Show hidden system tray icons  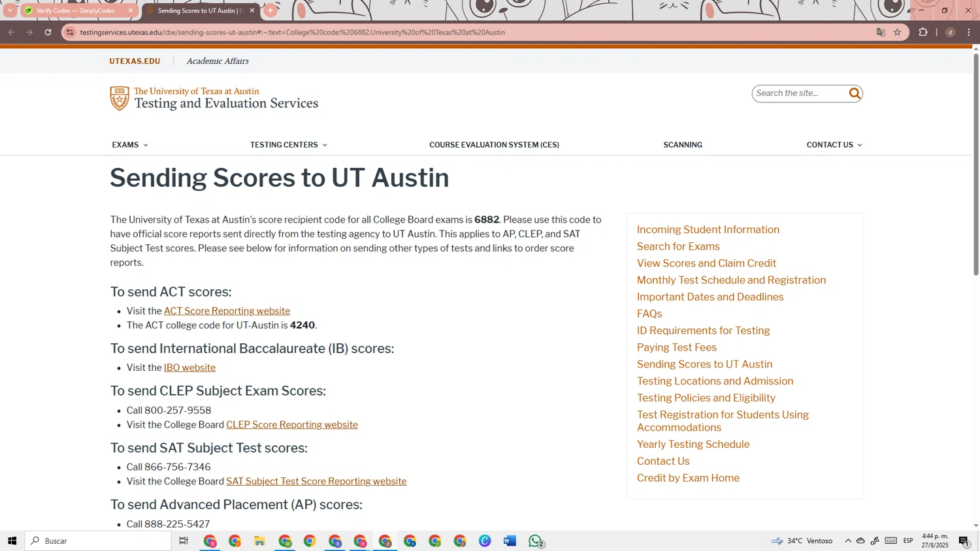coord(848,541)
